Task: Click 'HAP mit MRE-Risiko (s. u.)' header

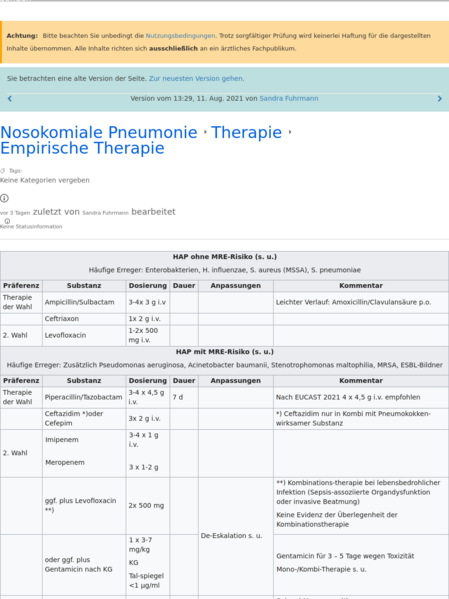Action: point(225,351)
